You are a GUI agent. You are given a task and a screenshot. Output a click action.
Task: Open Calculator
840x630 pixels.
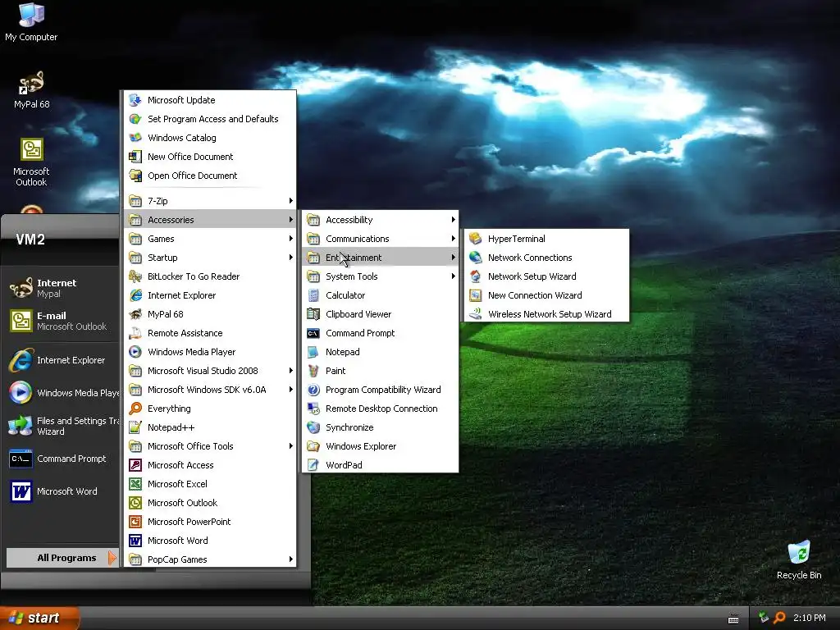pyautogui.click(x=381, y=295)
